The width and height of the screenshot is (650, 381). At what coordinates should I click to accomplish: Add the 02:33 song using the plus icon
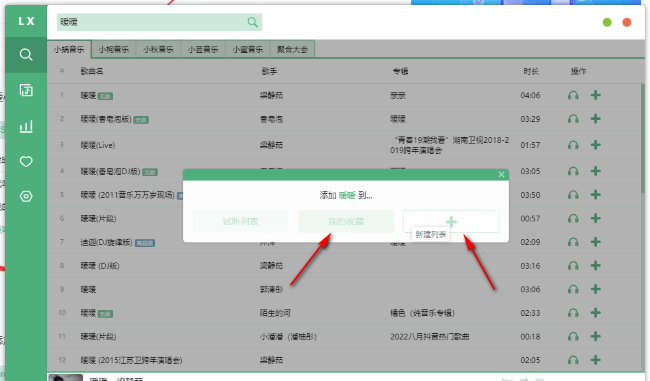[x=596, y=313]
